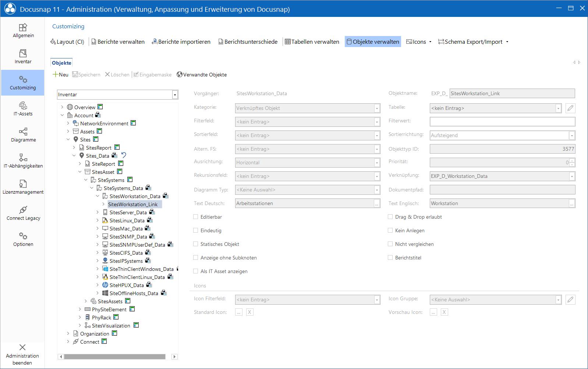Click the Connect plug icon in tree
588x369 pixels.
coord(76,341)
